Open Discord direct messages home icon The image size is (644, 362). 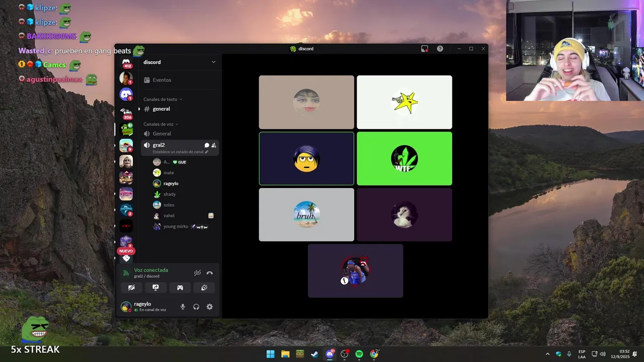point(126,62)
